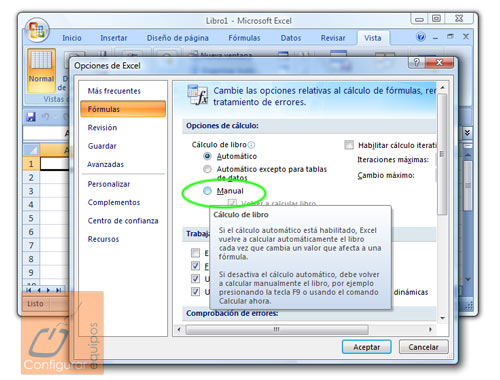
Task: Click the Cancelar button
Action: coord(424,347)
